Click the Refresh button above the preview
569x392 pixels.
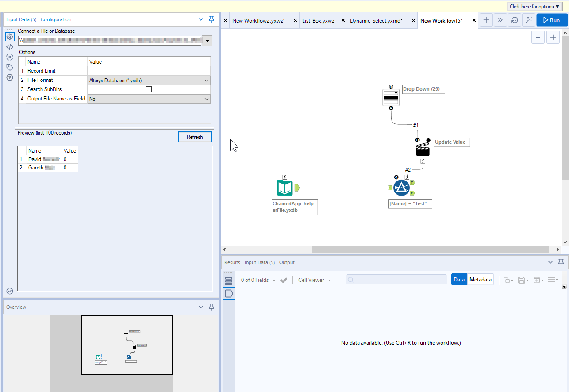coord(195,137)
